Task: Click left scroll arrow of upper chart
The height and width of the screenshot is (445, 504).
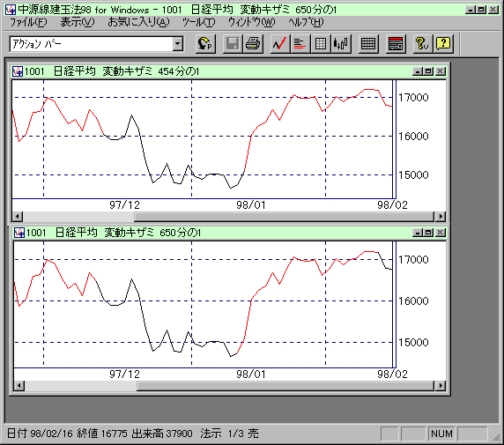Action: click(x=18, y=217)
